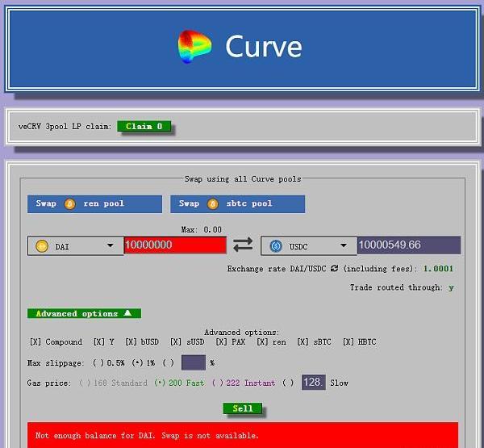Toggle the HBTC pool checkbox
This screenshot has width=484, height=448.
click(x=348, y=342)
